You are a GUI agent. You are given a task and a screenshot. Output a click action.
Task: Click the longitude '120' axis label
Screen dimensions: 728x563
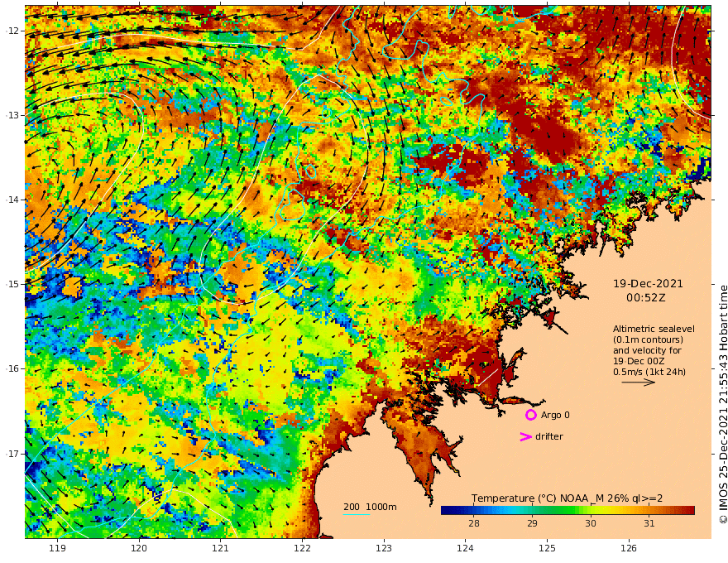coord(139,548)
